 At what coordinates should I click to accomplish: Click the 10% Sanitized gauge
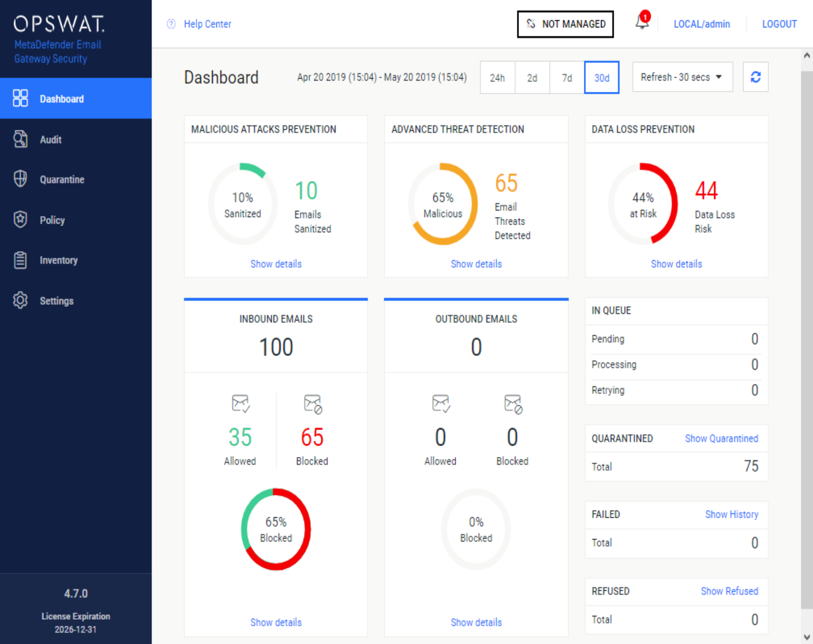click(243, 204)
